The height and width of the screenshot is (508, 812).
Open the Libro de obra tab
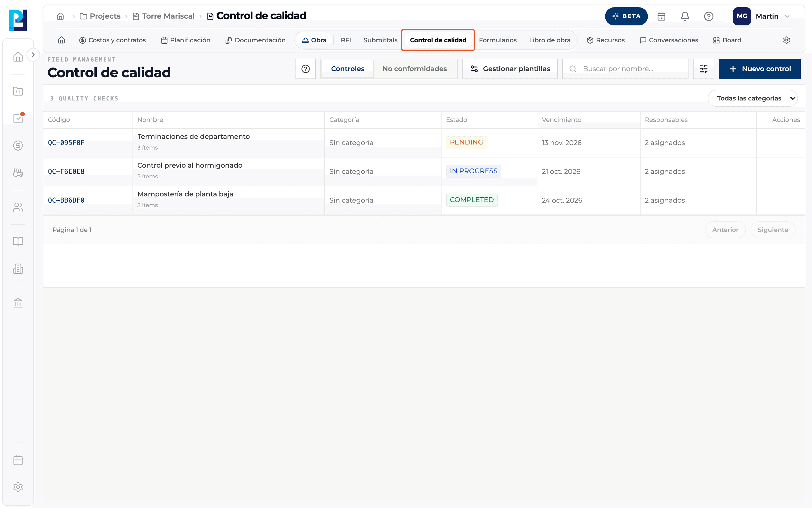(550, 40)
